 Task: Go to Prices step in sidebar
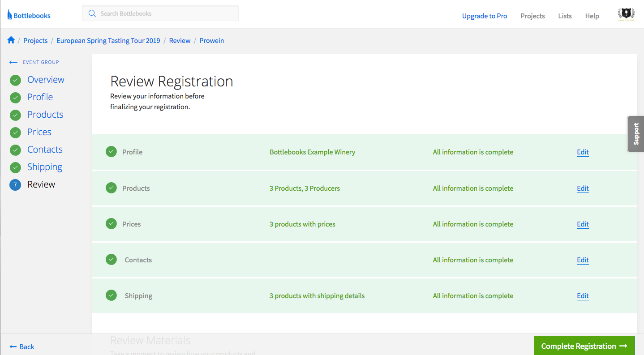pyautogui.click(x=39, y=132)
